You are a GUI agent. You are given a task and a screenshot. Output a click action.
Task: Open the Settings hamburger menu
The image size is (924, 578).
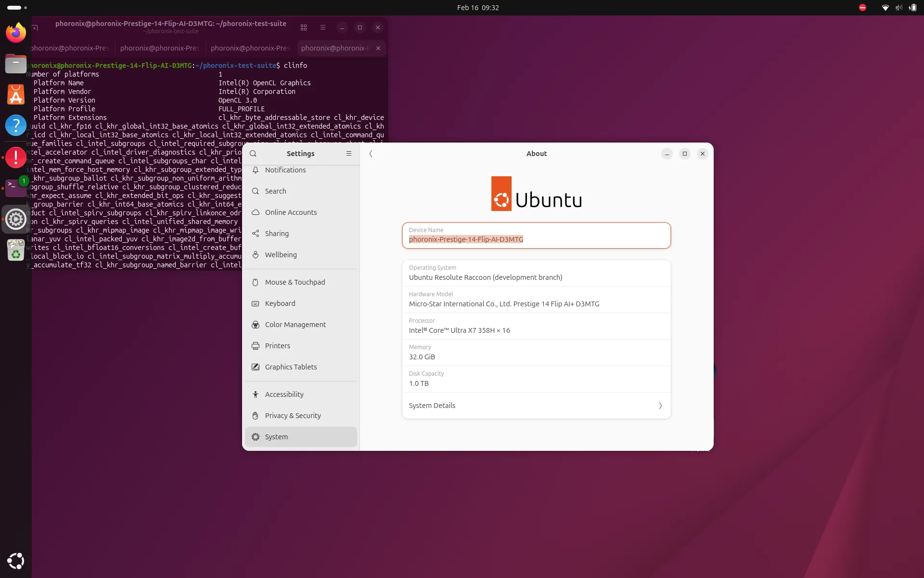(x=349, y=154)
